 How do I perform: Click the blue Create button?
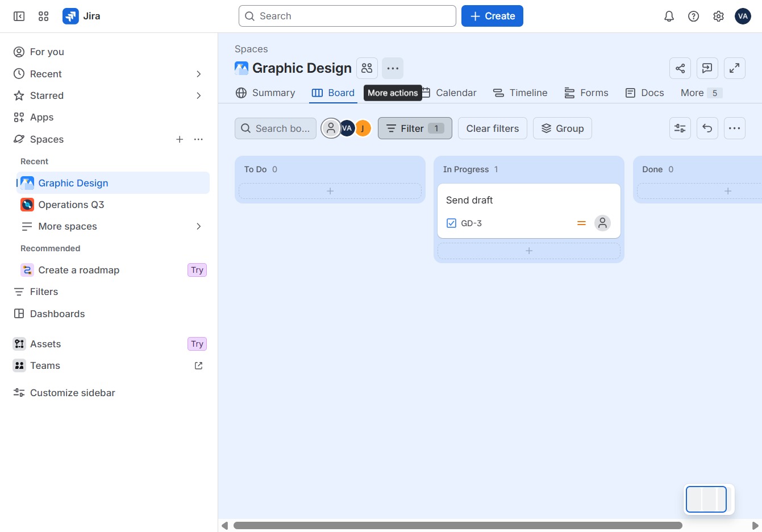click(492, 16)
